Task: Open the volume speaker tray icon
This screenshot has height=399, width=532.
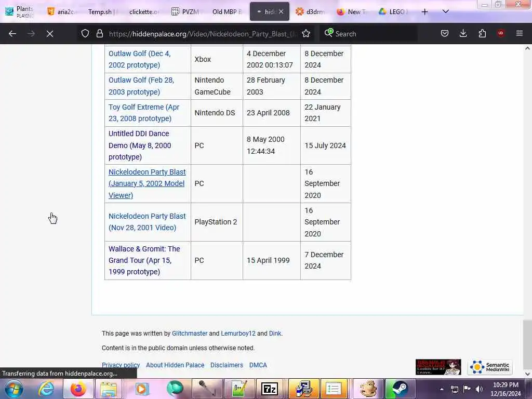Action: 479,389
